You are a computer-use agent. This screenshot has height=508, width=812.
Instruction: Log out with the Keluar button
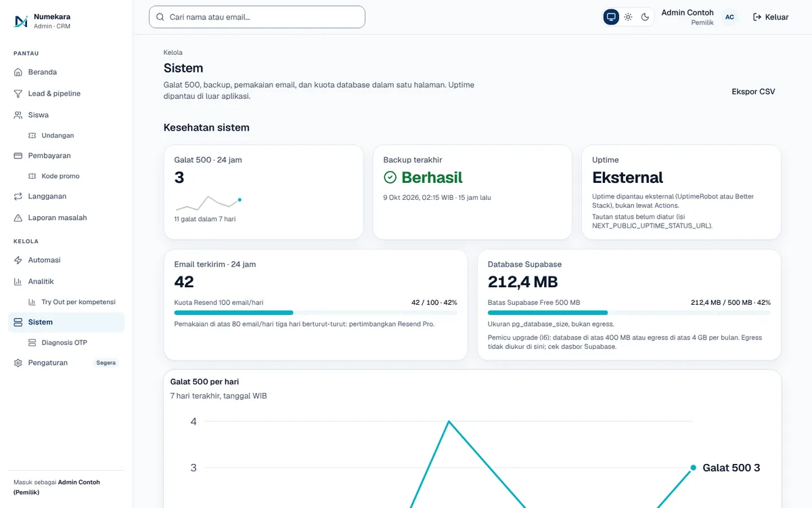pos(771,17)
